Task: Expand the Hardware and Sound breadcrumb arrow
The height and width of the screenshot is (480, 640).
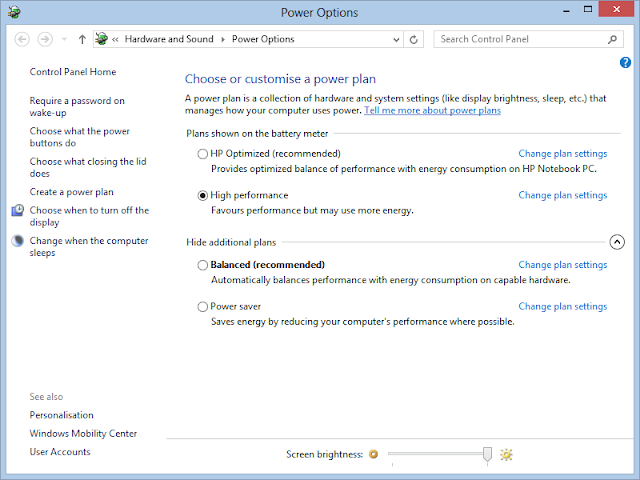Action: [223, 40]
